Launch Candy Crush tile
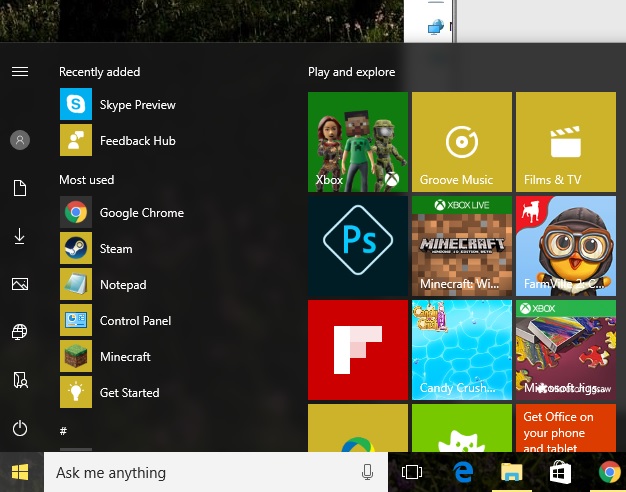This screenshot has height=492, width=626. (x=462, y=350)
